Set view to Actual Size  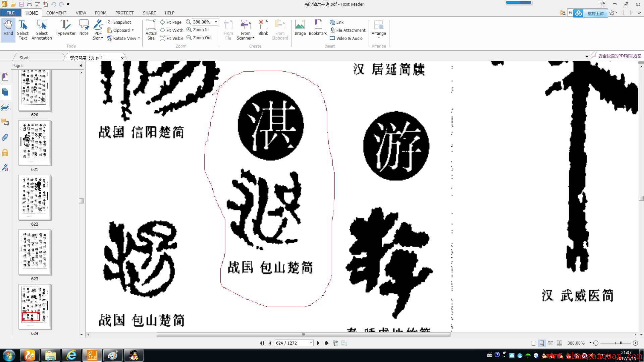click(151, 30)
